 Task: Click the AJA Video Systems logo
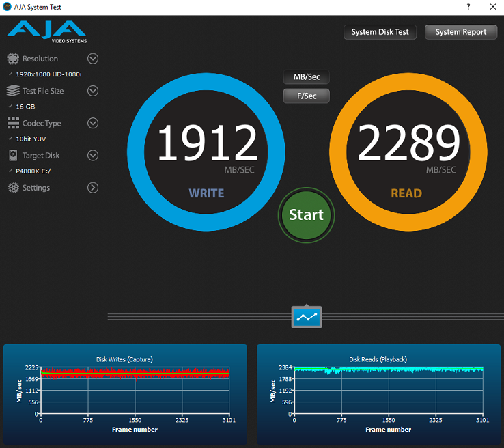tap(47, 32)
